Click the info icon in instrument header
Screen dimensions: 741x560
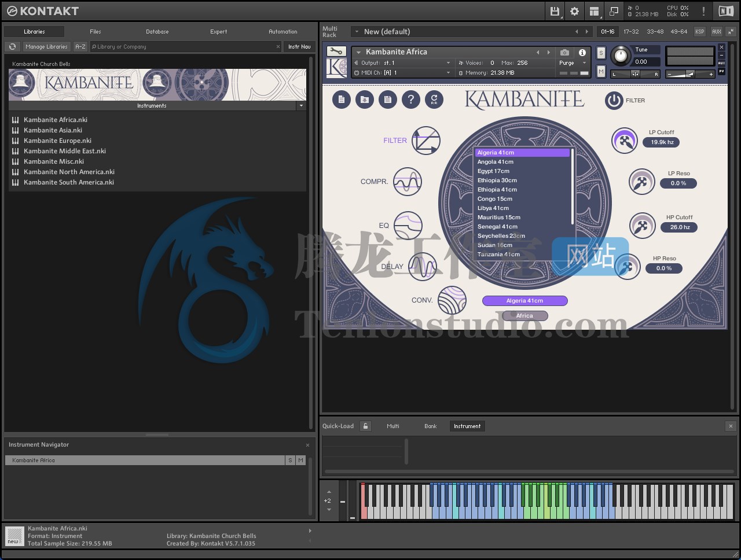582,52
